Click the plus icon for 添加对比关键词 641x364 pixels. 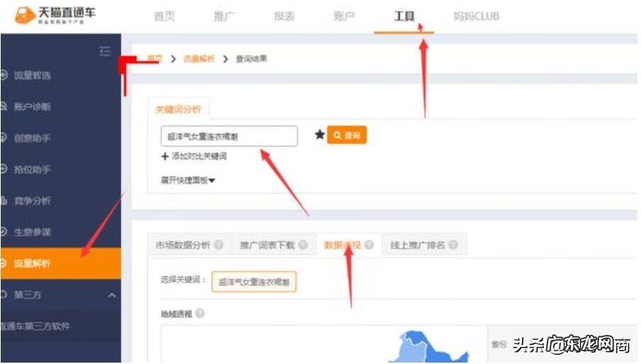pyautogui.click(x=165, y=157)
